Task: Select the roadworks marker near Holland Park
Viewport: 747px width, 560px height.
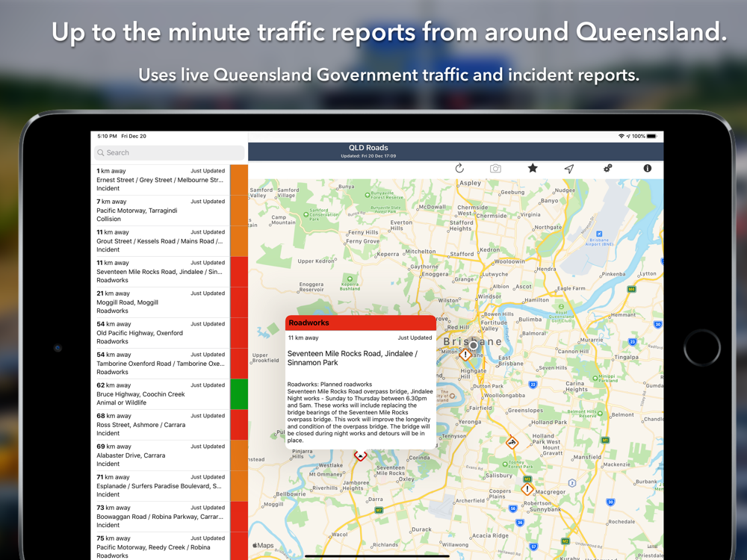Action: [512, 442]
